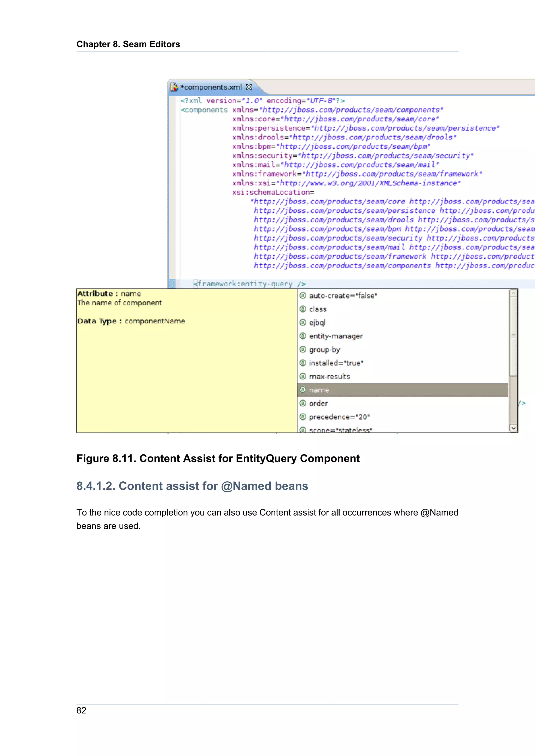535x756 pixels.
Task: Click attribute icon beside order
Action: pos(303,403)
